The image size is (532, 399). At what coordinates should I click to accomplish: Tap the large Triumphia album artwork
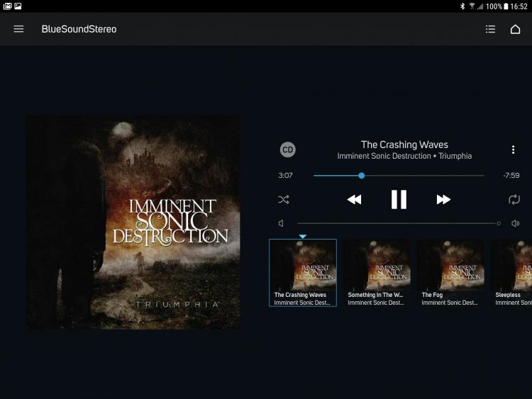pyautogui.click(x=133, y=223)
